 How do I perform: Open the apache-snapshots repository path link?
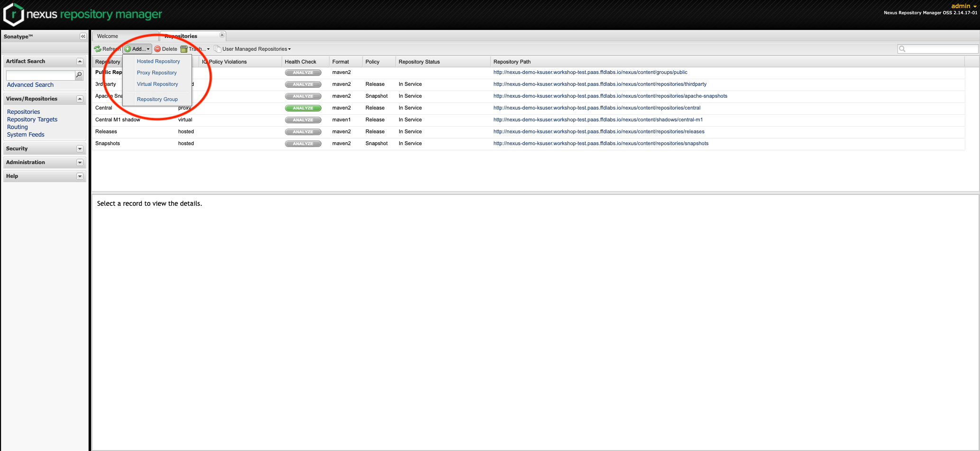tap(610, 96)
